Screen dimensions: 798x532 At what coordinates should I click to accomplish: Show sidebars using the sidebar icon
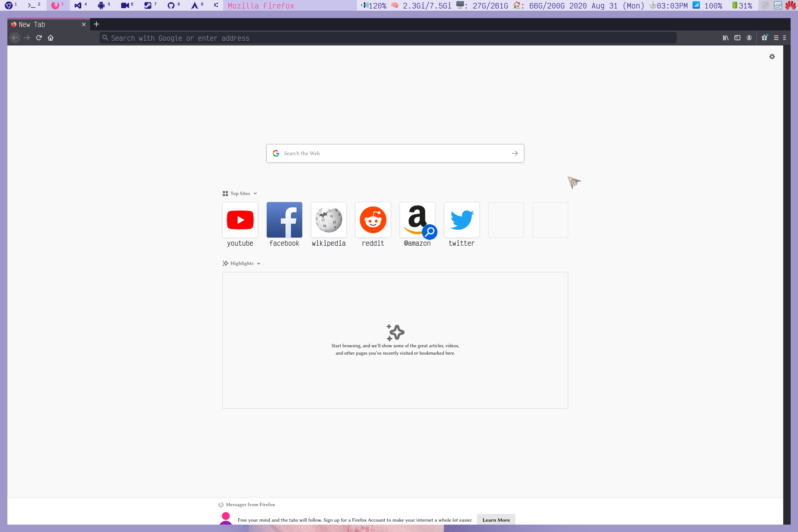point(737,38)
